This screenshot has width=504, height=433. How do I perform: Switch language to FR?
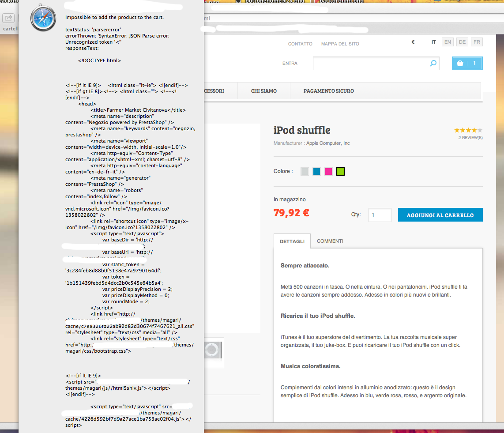[477, 42]
